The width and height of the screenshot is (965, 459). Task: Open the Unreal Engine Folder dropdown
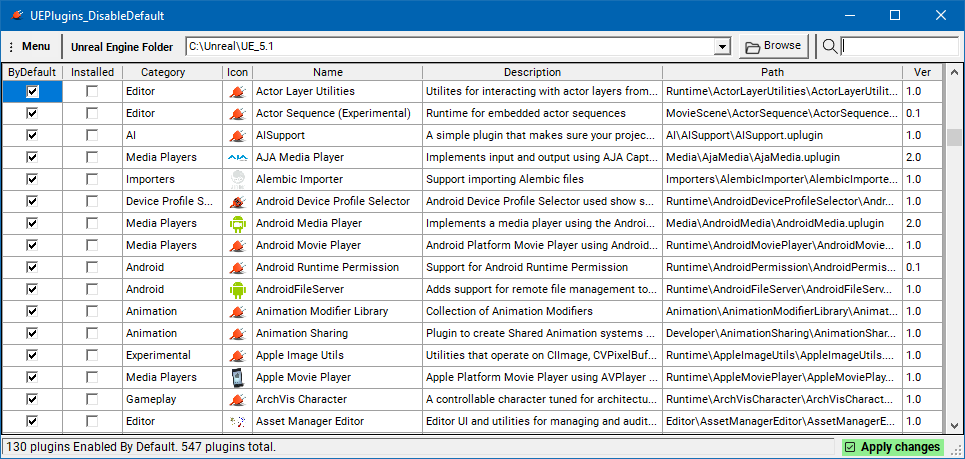click(722, 47)
